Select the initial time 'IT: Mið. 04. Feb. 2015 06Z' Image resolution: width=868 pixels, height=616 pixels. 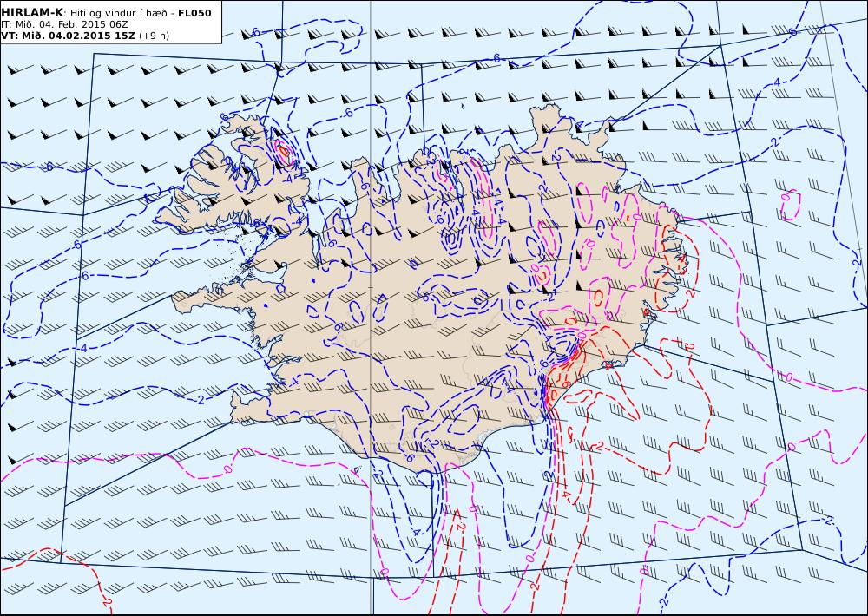click(x=65, y=24)
